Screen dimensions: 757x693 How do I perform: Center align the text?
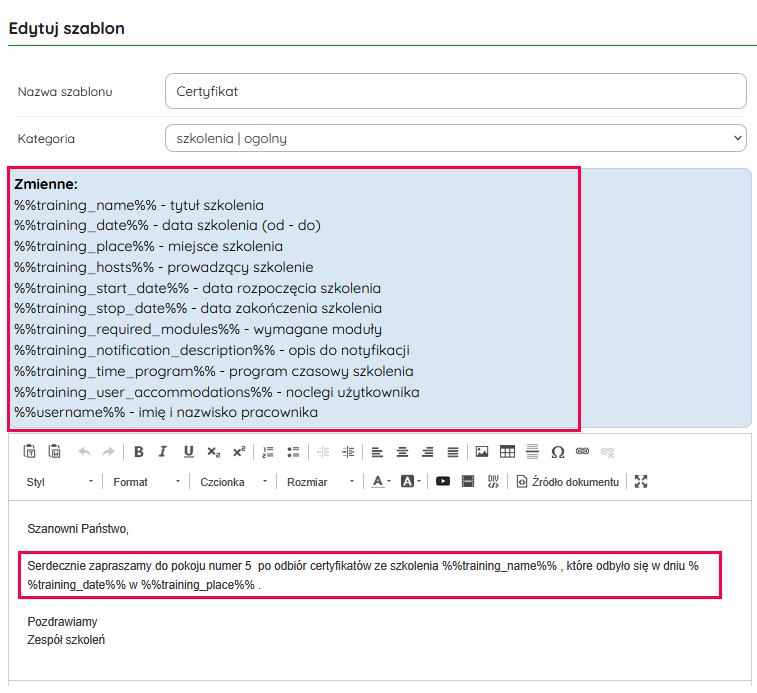pos(402,452)
